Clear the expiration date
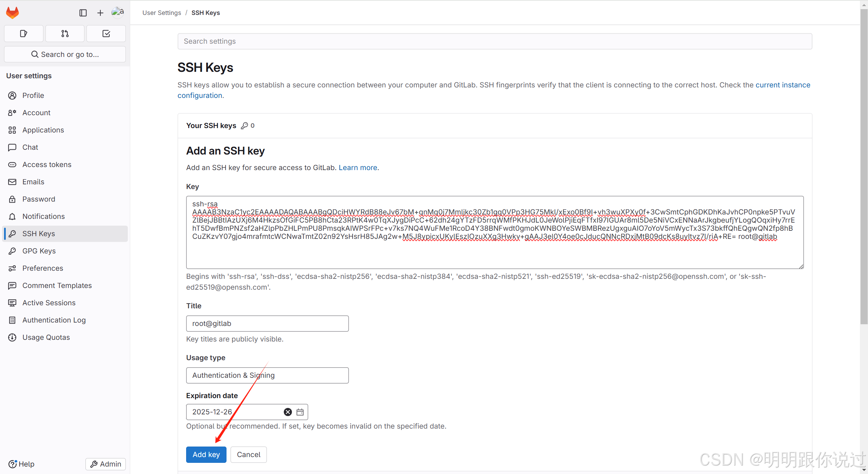This screenshot has width=868, height=474. [x=288, y=412]
